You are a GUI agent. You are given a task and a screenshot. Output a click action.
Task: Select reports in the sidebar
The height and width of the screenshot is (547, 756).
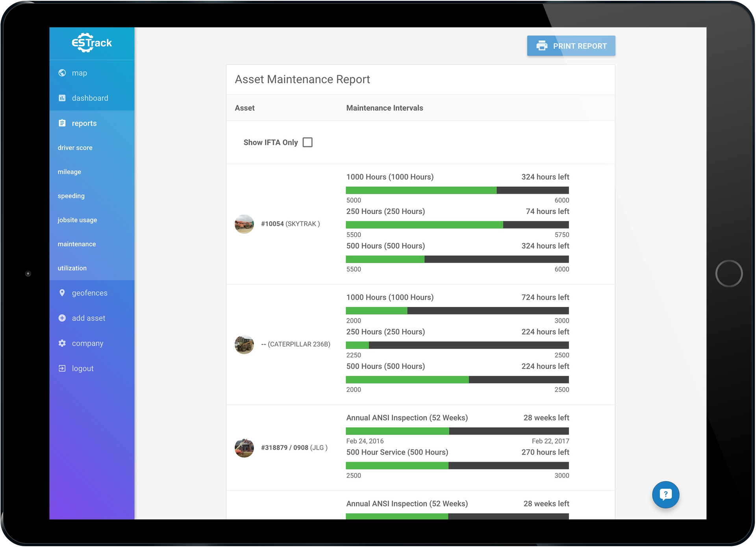(x=92, y=123)
